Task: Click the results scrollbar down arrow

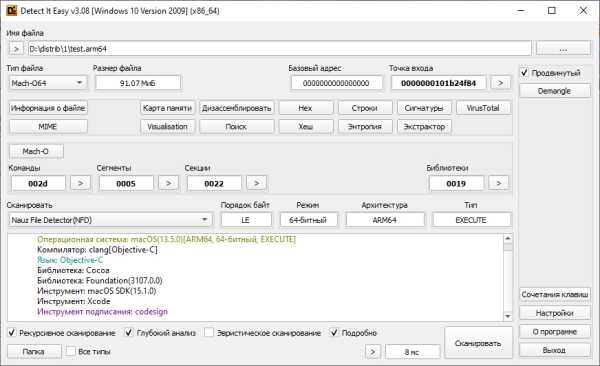Action: click(x=508, y=316)
